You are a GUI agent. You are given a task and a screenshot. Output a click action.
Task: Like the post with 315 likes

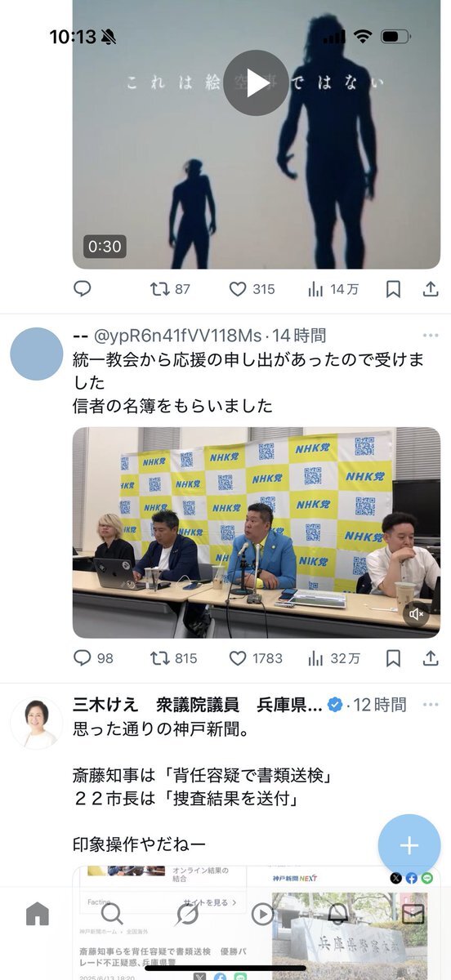click(x=252, y=289)
